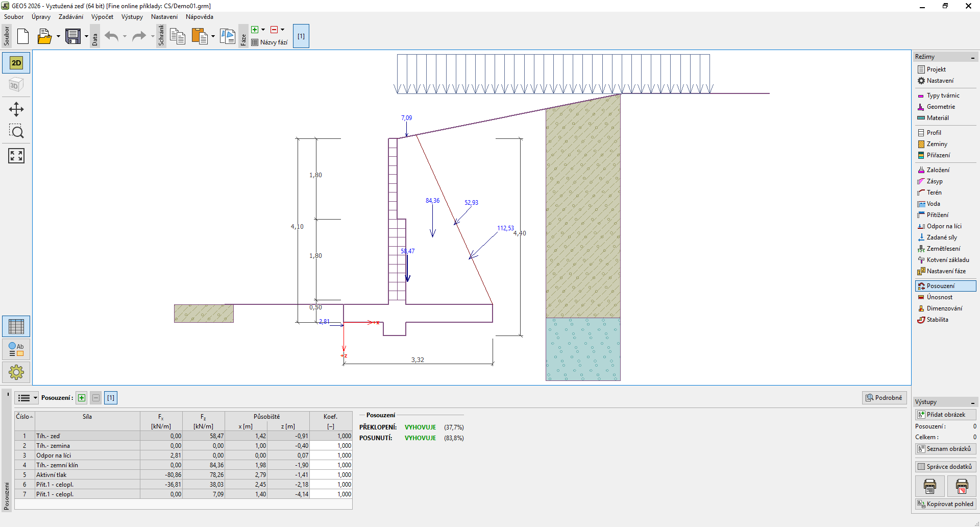Open the Výpočet menu
The image size is (980, 527).
102,17
